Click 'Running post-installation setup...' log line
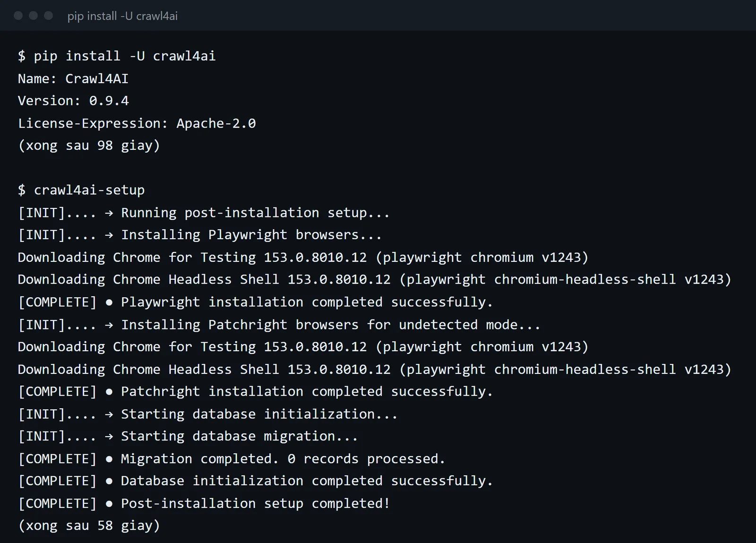Viewport: 756px width, 543px height. [x=204, y=213]
